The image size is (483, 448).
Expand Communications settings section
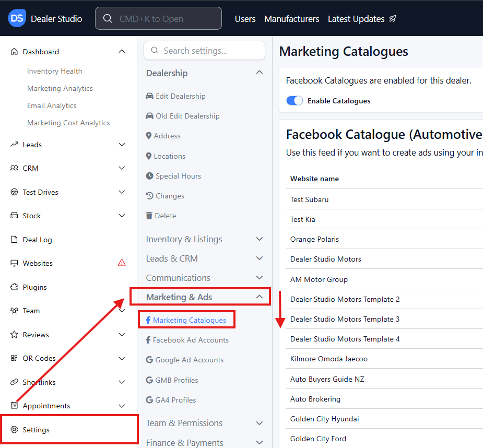(x=260, y=277)
